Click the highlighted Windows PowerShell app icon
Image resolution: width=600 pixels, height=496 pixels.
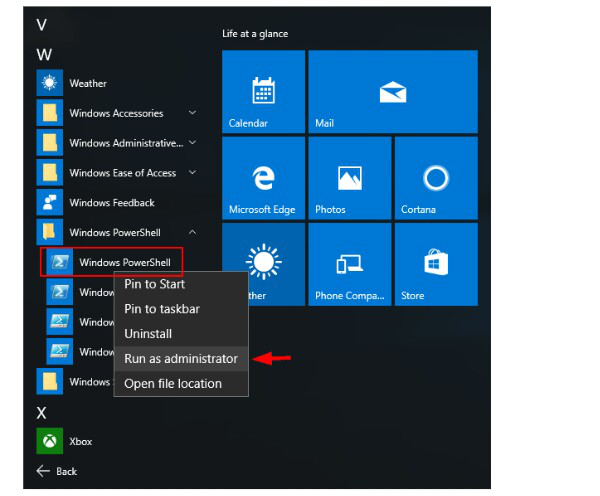pos(59,262)
